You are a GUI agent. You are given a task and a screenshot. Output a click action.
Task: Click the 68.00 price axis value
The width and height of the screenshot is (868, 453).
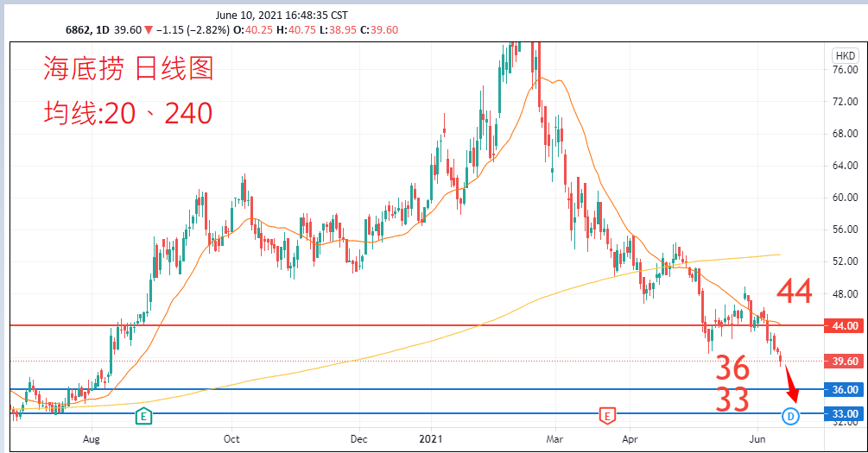coord(846,134)
